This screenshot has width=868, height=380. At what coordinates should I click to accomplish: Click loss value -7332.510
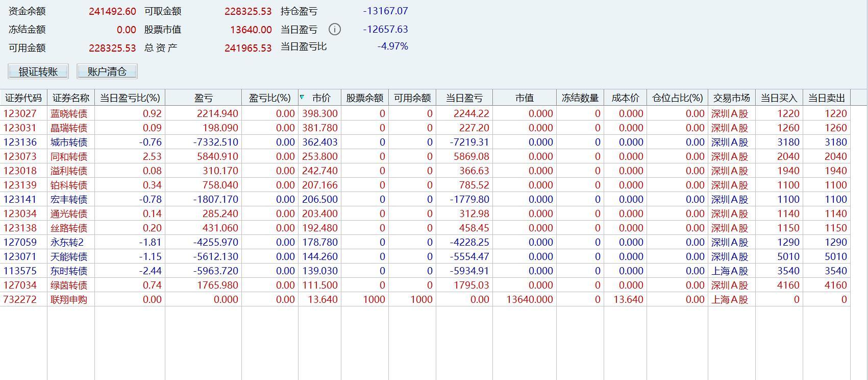[216, 142]
